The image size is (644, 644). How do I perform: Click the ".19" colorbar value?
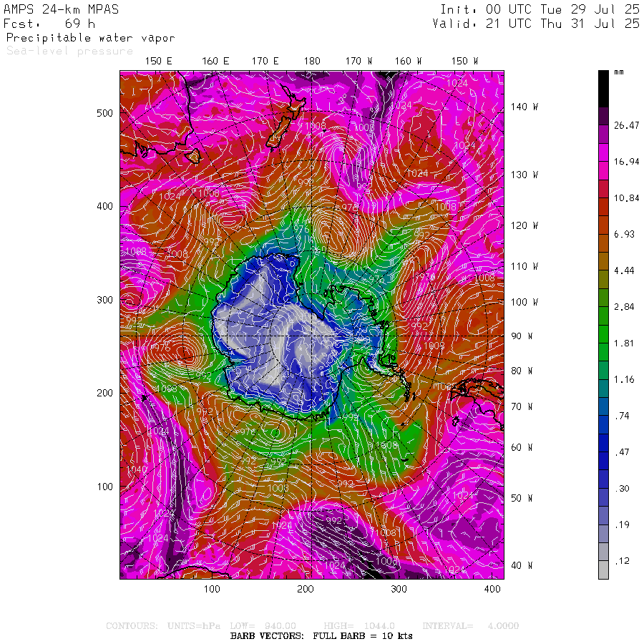point(622,525)
